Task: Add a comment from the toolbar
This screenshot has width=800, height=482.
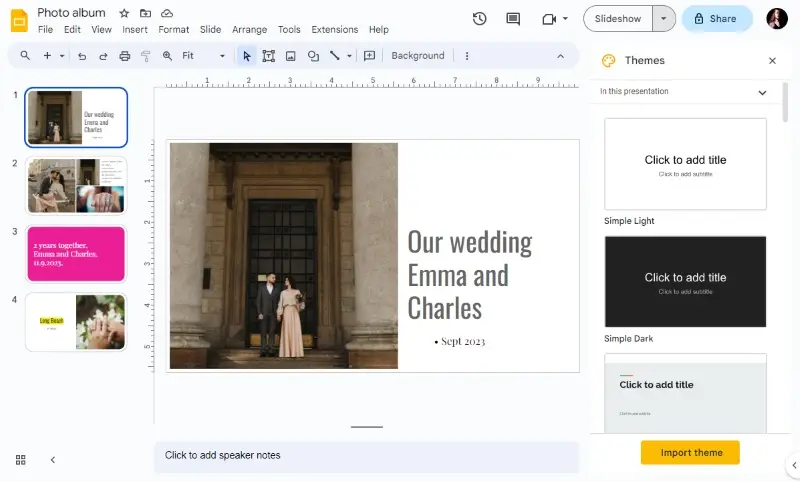Action: tap(369, 56)
